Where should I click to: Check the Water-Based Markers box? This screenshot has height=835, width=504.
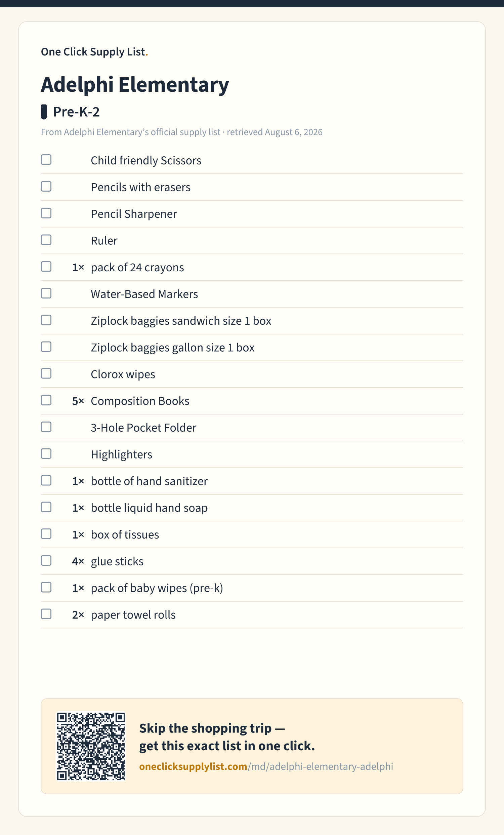pos(46,293)
